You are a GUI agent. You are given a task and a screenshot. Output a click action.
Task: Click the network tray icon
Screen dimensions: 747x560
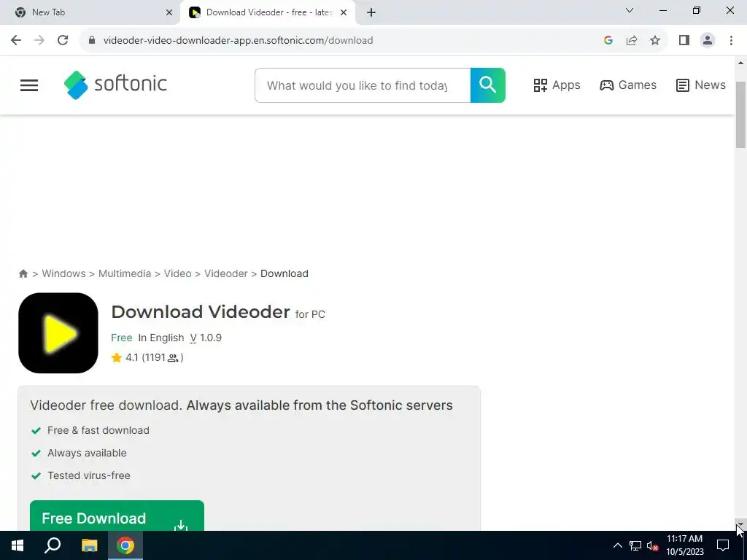click(x=635, y=545)
